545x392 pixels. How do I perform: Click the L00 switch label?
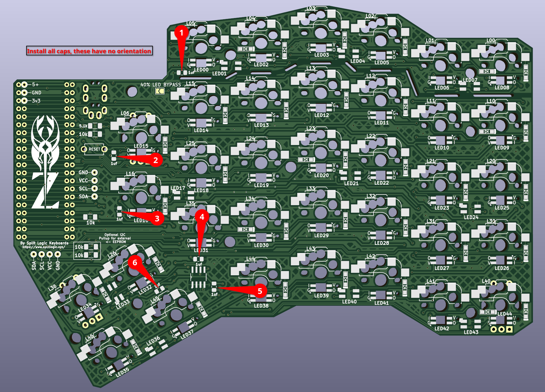click(x=491, y=40)
